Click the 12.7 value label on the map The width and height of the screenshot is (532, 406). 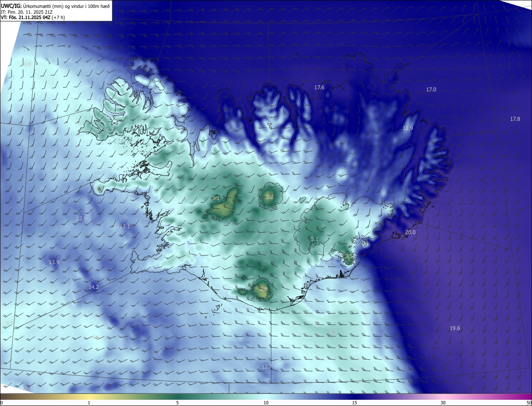pyautogui.click(x=266, y=367)
